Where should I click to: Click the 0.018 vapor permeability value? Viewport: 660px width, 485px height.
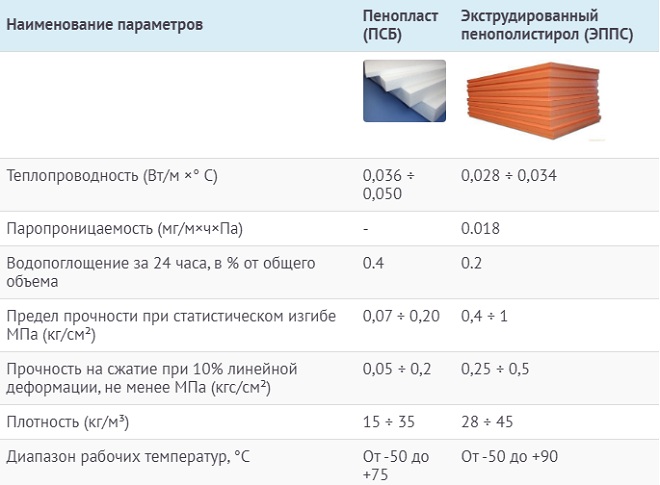point(480,229)
